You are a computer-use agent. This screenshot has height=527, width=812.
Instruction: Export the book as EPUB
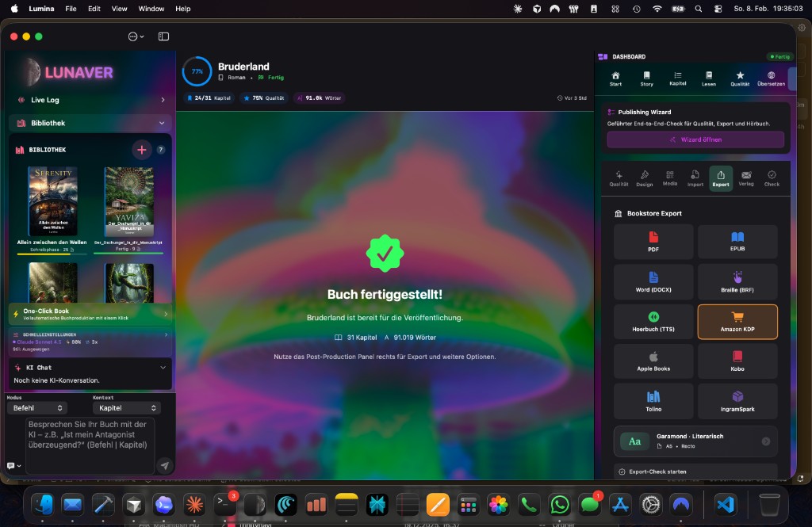737,242
